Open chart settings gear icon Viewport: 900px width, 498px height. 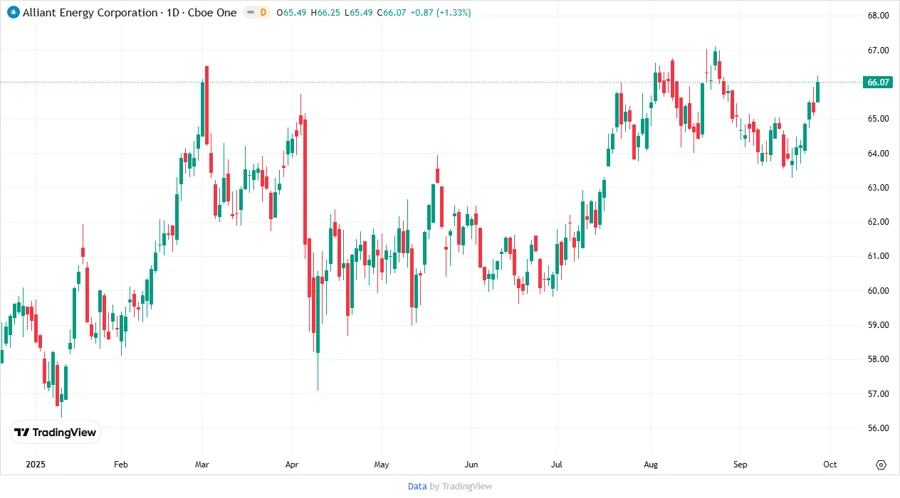(x=881, y=465)
